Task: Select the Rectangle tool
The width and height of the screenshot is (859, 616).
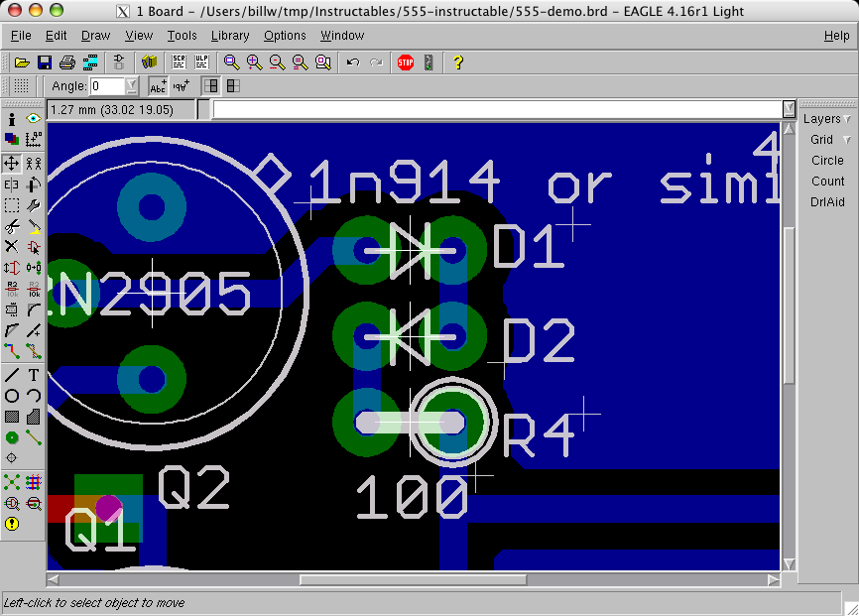Action: pyautogui.click(x=12, y=417)
